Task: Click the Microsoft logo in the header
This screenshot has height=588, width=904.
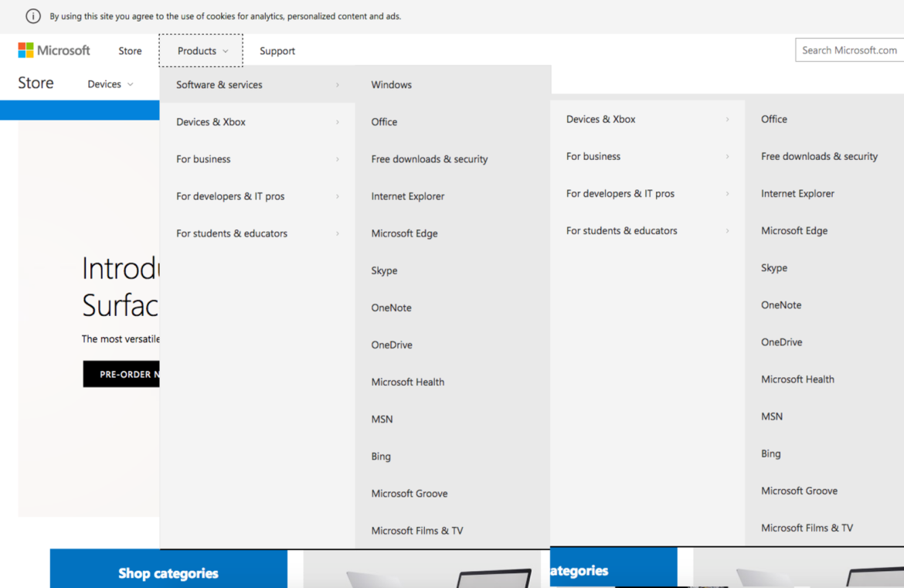Action: 54,51
